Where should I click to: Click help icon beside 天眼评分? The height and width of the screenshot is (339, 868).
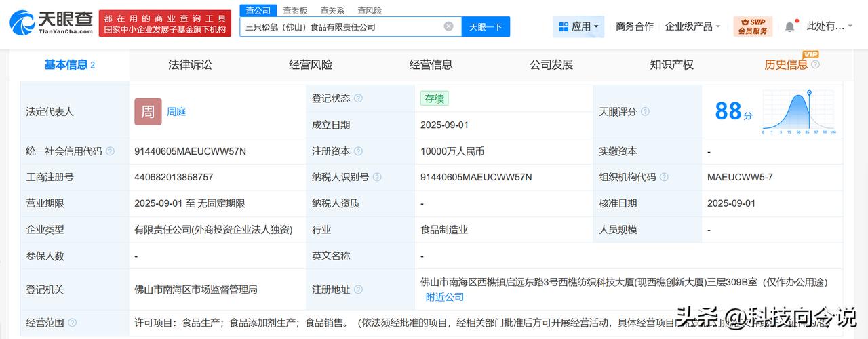645,112
